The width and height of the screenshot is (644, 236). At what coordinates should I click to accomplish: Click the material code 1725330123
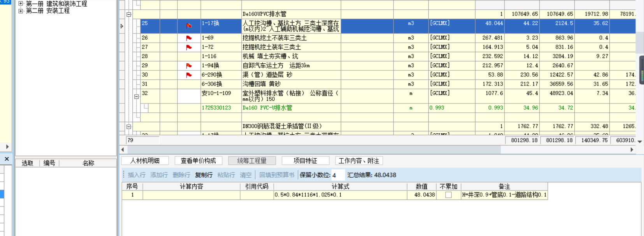click(x=221, y=108)
